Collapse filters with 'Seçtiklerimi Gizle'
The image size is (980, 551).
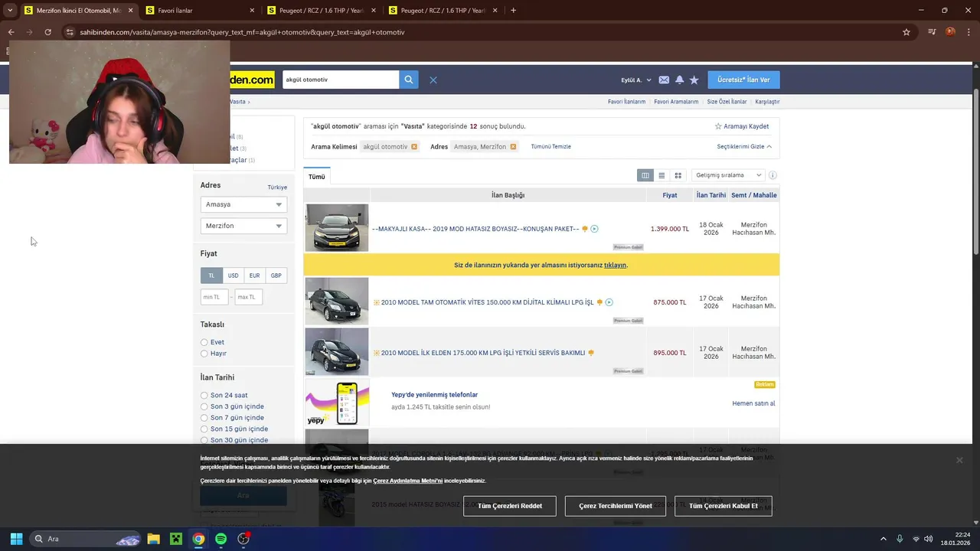744,146
